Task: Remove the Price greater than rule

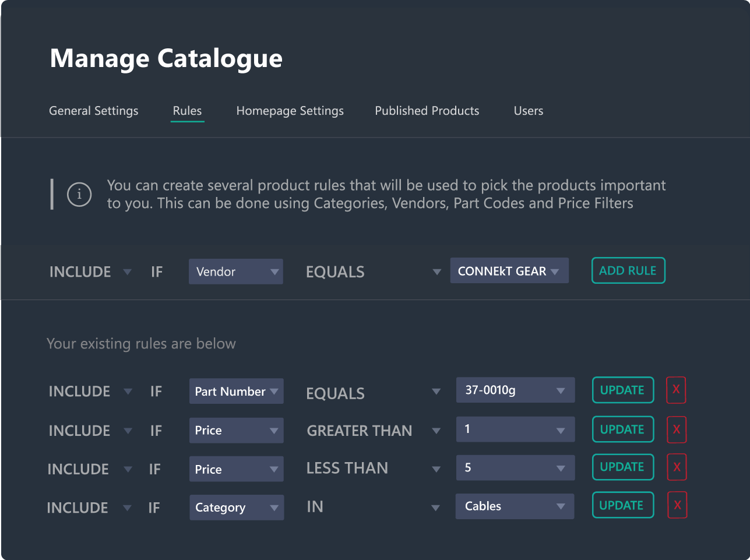Action: coord(676,429)
